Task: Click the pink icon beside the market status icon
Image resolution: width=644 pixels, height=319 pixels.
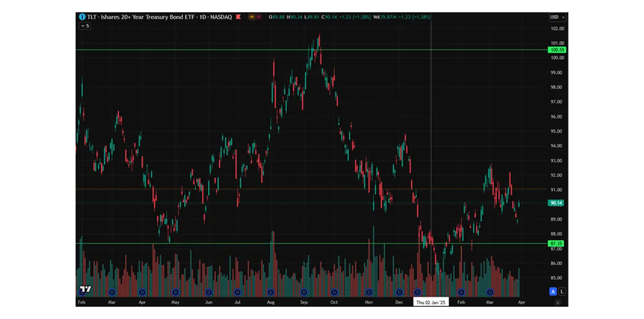Action: tap(260, 17)
